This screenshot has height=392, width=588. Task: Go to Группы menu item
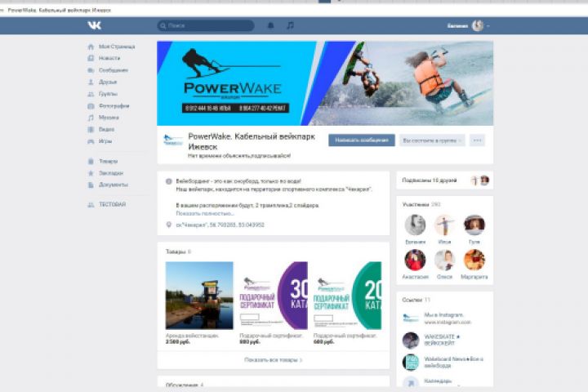click(x=108, y=94)
